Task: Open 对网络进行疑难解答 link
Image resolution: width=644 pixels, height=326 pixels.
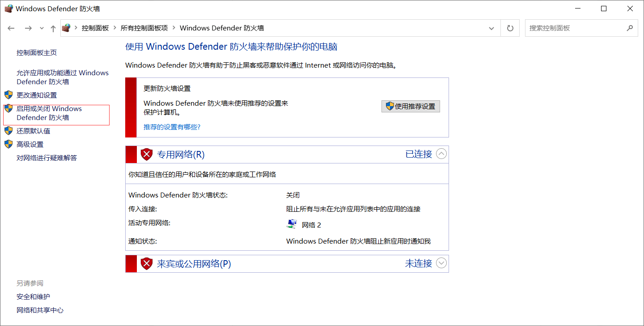Action: tap(47, 158)
